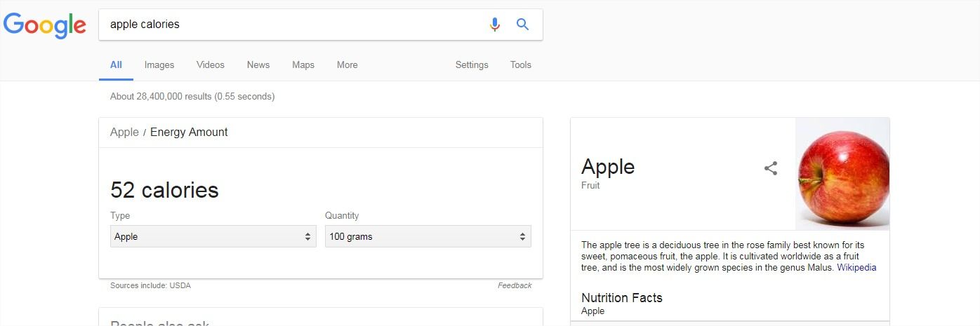Click the Apple breadcrumb in answer box

pos(124,132)
